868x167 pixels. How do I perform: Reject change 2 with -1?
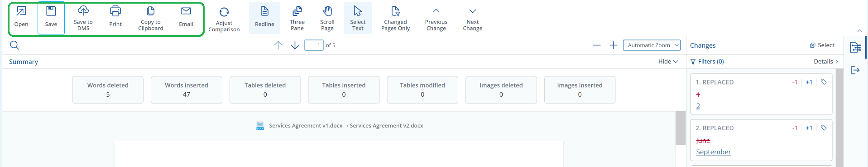click(x=795, y=128)
